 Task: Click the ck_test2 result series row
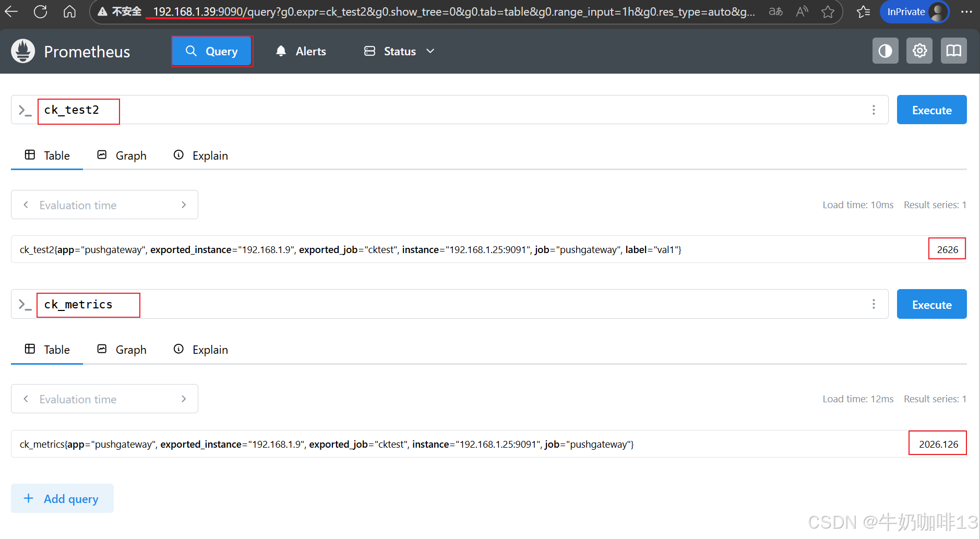(488, 249)
